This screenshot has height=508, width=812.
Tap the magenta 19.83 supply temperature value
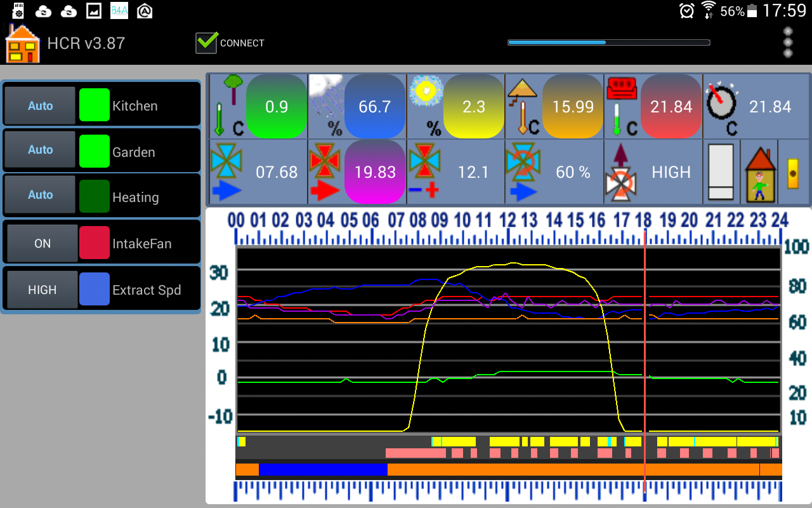[375, 172]
